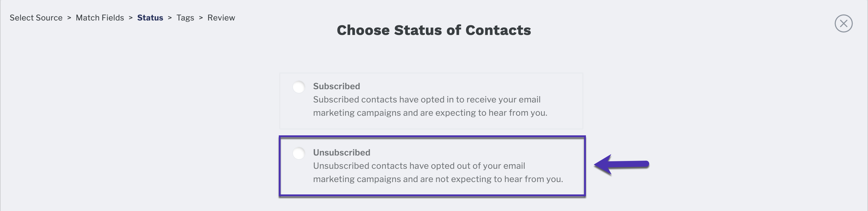Click chevron between Tags and Review
This screenshot has height=211, width=868.
tap(201, 18)
